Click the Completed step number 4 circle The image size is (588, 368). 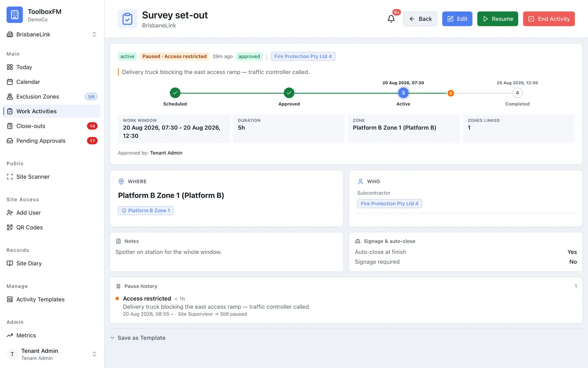click(517, 93)
